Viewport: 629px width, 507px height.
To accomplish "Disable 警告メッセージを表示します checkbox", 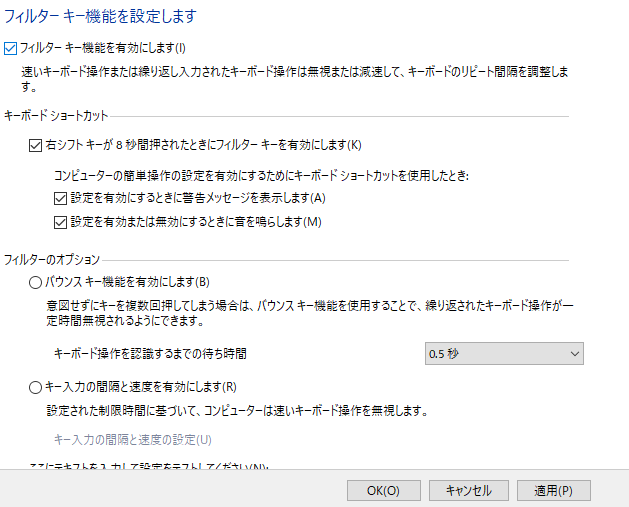I will (61, 198).
